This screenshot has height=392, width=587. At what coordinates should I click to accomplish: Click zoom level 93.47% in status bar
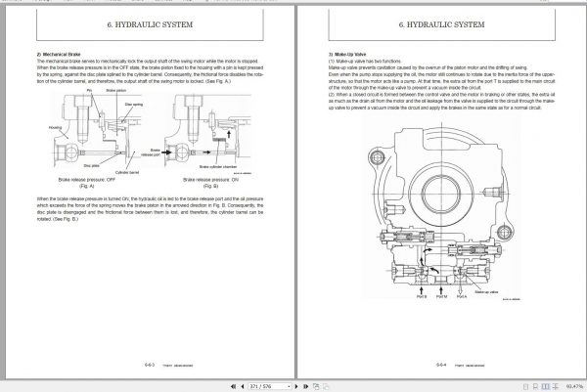point(574,386)
